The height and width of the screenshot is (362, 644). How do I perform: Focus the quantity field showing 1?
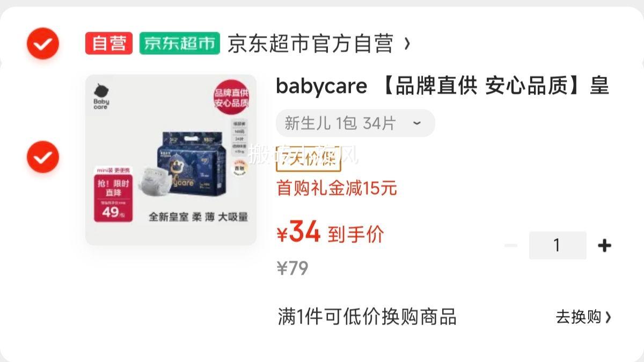point(558,246)
